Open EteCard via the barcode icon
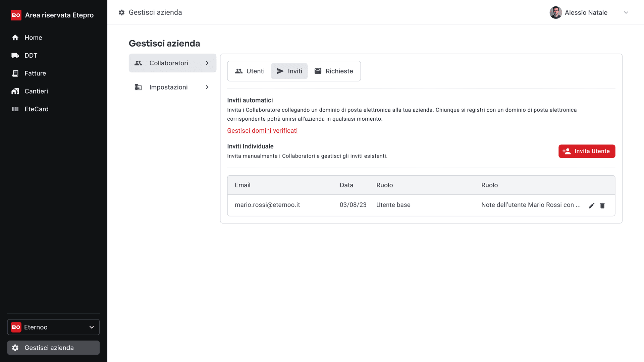Screen dimensions: 644x362 tap(15, 109)
